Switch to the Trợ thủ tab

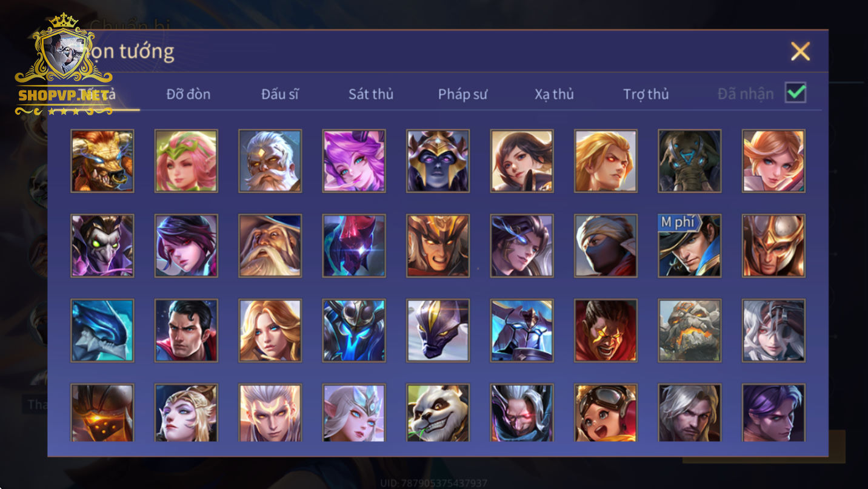tap(646, 94)
